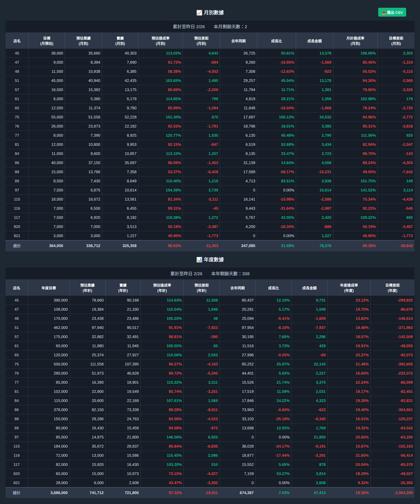This screenshot has height=504, width=420.
Task: Click 3,686,000 yearly target total cell
Action: pyautogui.click(x=59, y=493)
